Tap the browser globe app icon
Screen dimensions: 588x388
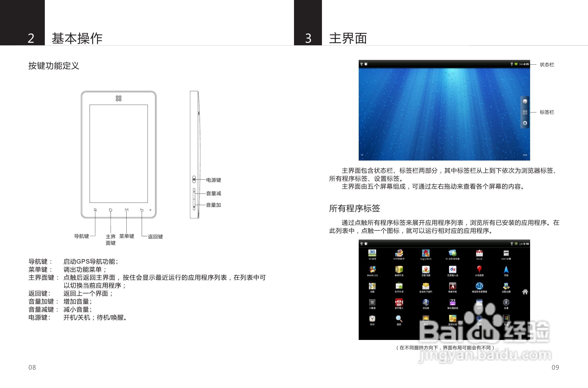click(x=426, y=302)
